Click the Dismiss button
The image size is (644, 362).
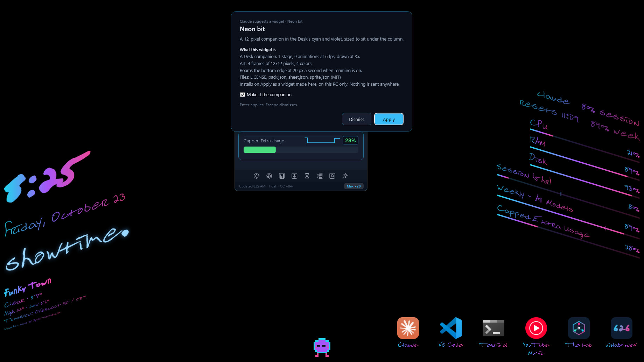pyautogui.click(x=357, y=119)
